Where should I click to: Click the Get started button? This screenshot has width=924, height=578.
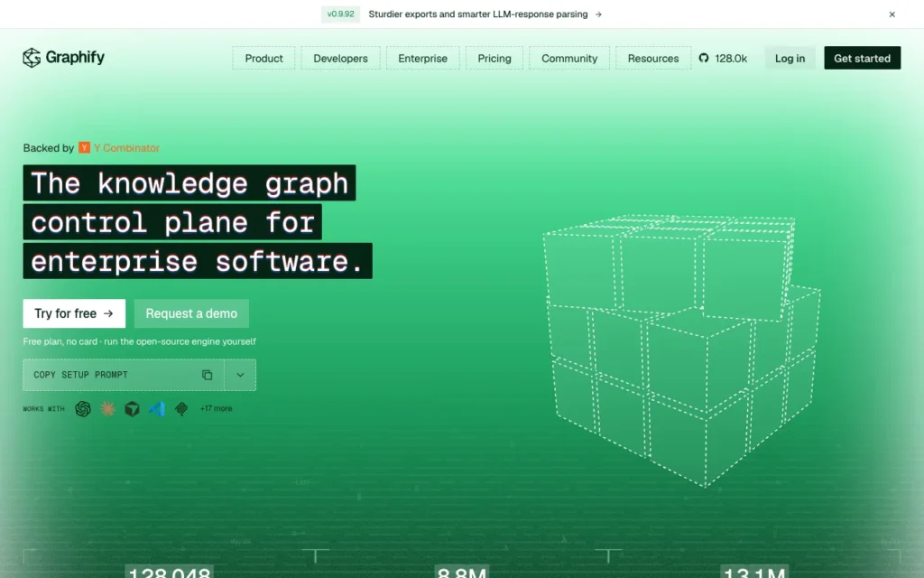coord(862,59)
